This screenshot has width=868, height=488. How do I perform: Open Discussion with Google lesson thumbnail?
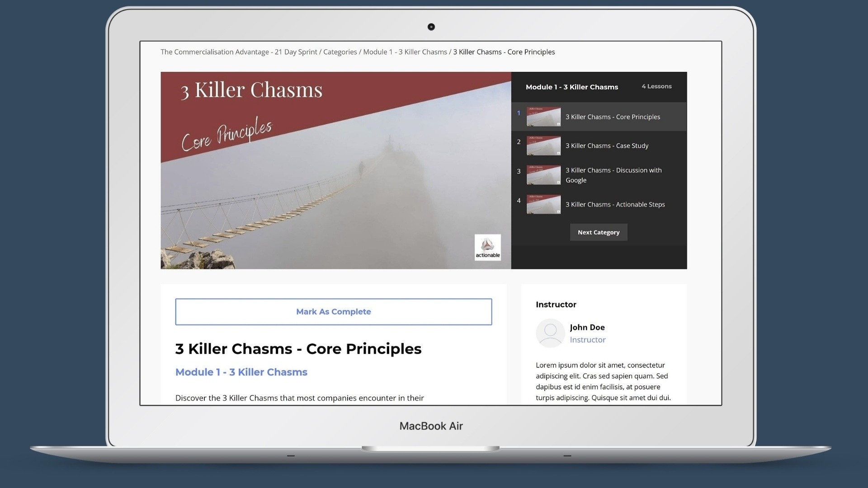(543, 175)
